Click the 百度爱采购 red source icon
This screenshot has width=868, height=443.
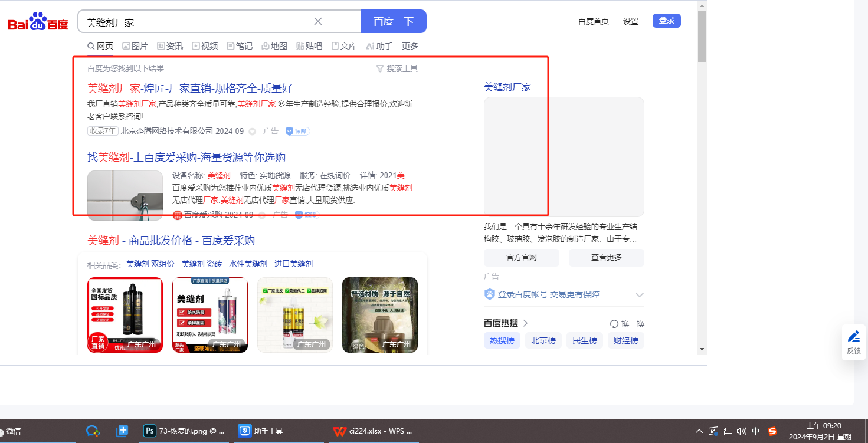click(178, 215)
